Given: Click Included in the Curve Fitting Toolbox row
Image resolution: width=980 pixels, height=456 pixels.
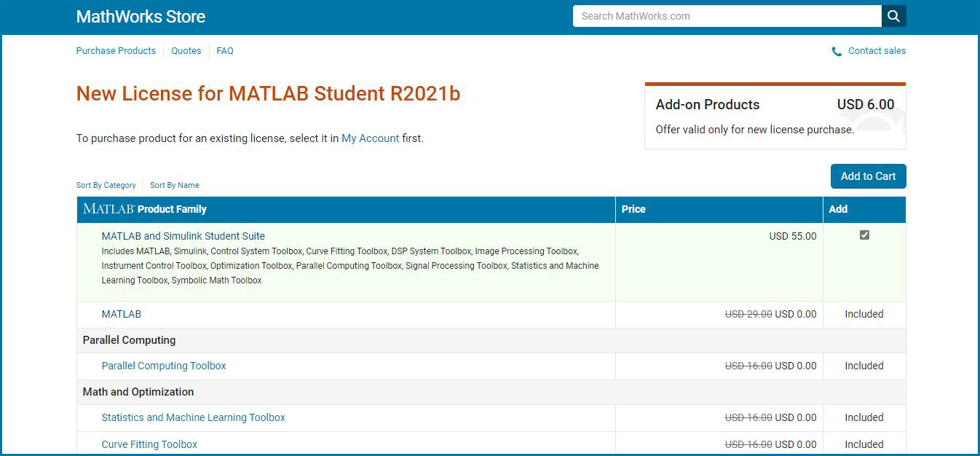Looking at the screenshot, I should [864, 444].
